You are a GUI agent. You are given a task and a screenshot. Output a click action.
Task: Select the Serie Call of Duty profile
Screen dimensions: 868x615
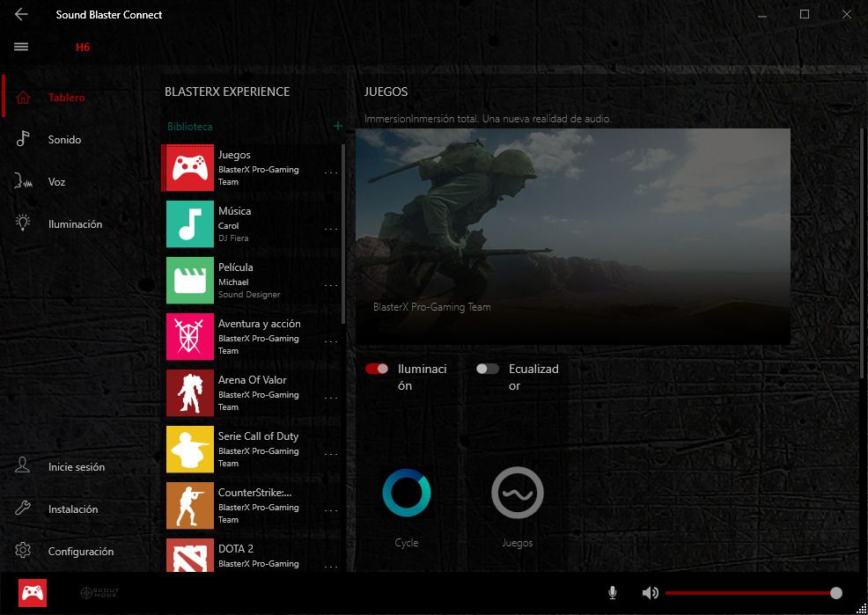coord(258,436)
